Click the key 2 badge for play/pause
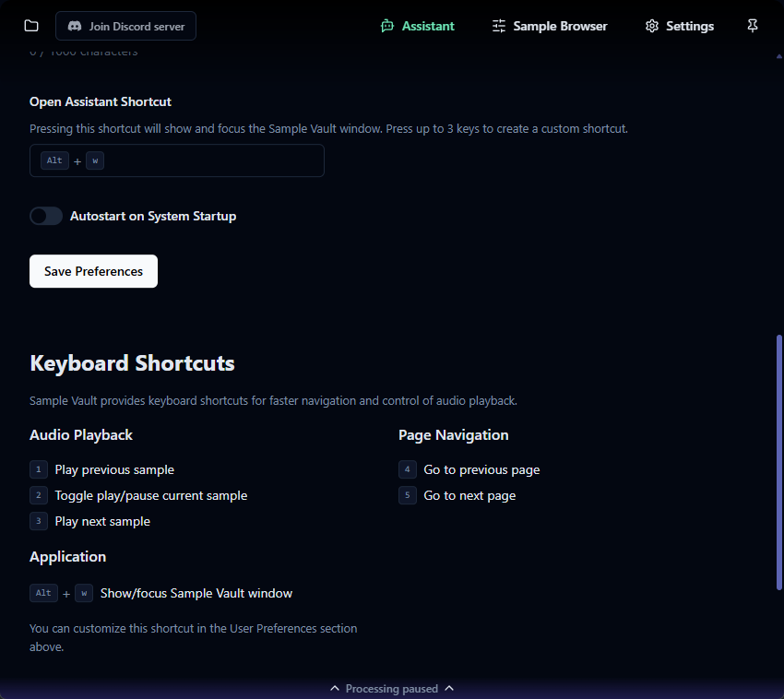Screen dimensions: 784x699 (x=39, y=495)
